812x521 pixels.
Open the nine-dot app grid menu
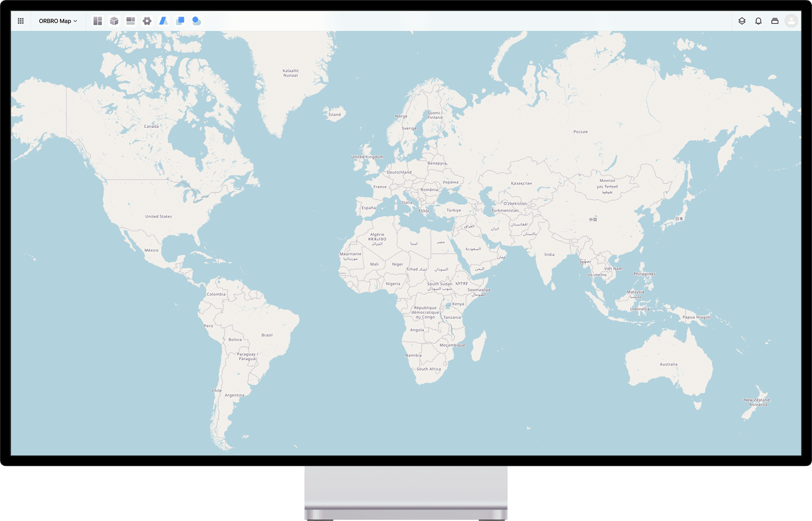(21, 21)
